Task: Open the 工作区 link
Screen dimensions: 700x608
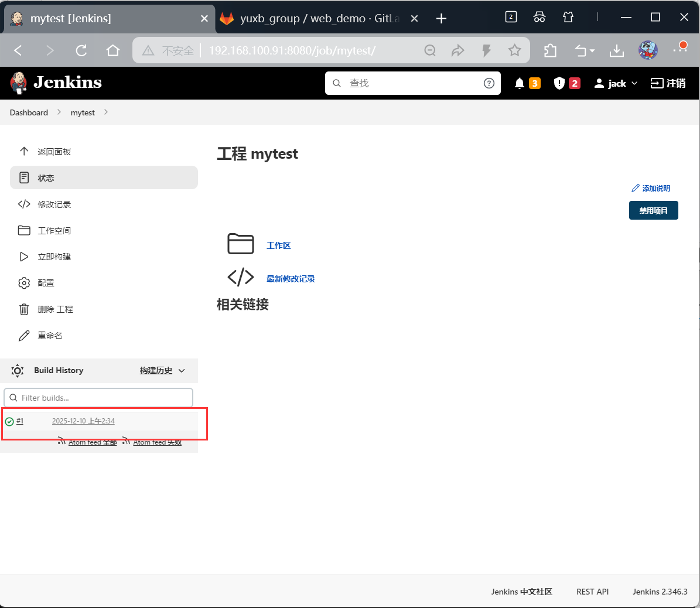Action: (x=279, y=245)
